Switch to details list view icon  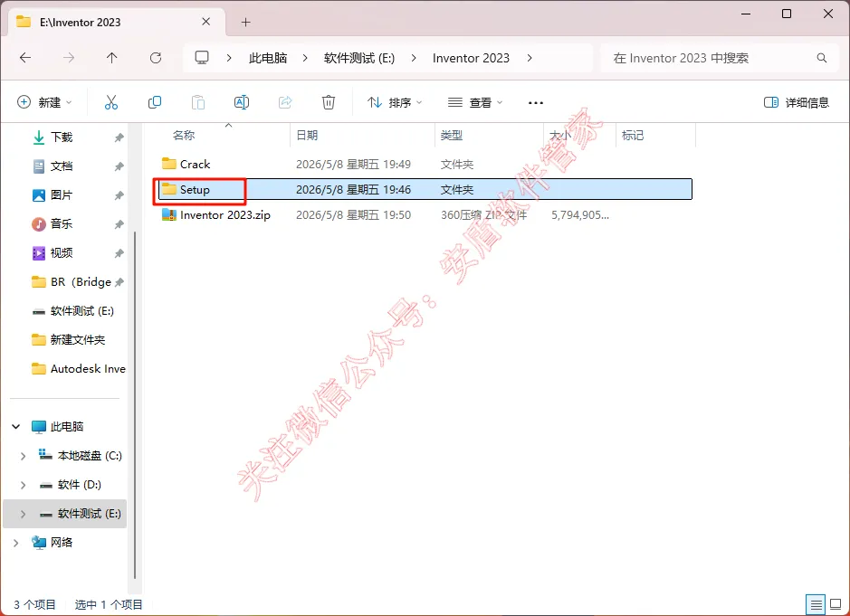pyautogui.click(x=816, y=604)
